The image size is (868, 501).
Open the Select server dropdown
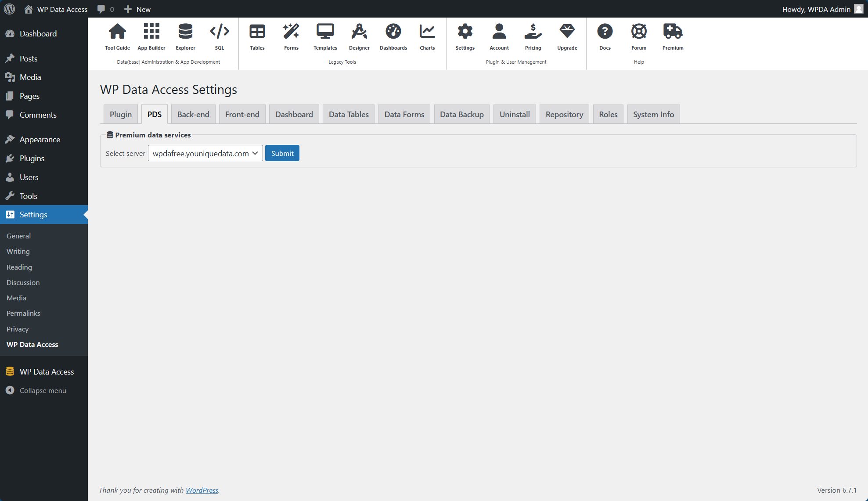click(x=205, y=153)
